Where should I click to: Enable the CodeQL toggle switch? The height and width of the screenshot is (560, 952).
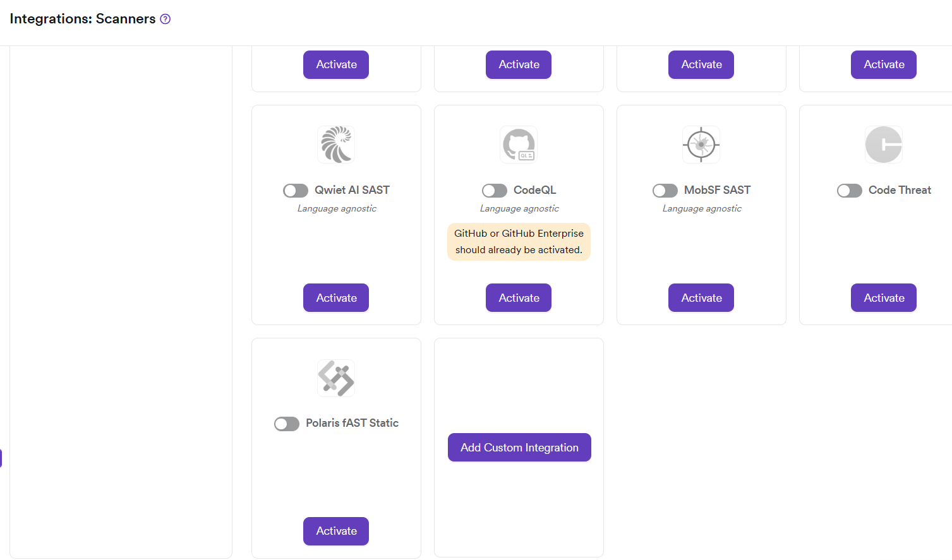[x=494, y=190]
